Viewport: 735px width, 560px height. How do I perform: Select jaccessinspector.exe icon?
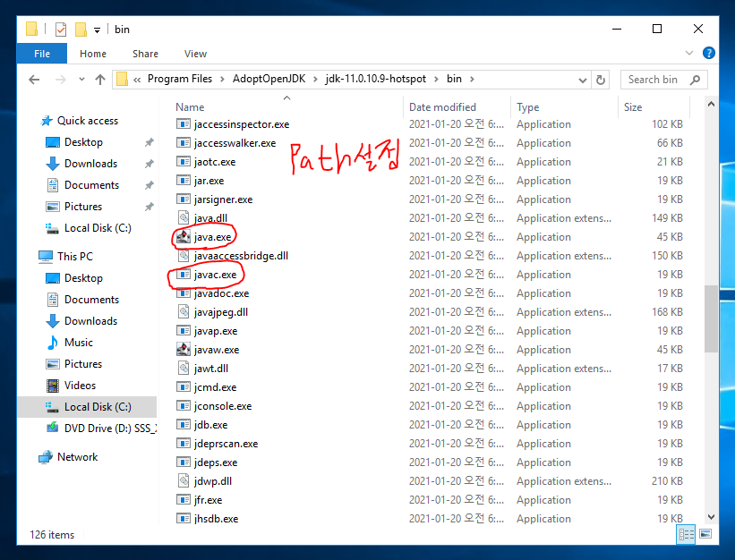tap(184, 124)
